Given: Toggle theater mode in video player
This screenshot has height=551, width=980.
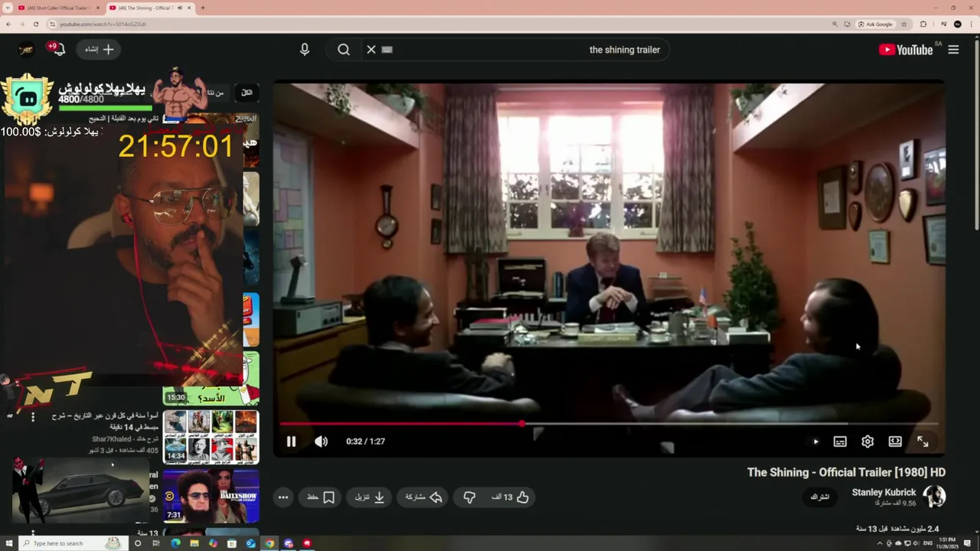Looking at the screenshot, I should (x=895, y=442).
